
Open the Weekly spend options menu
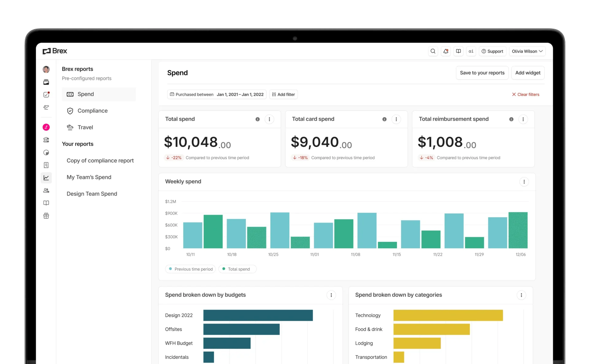tap(524, 182)
